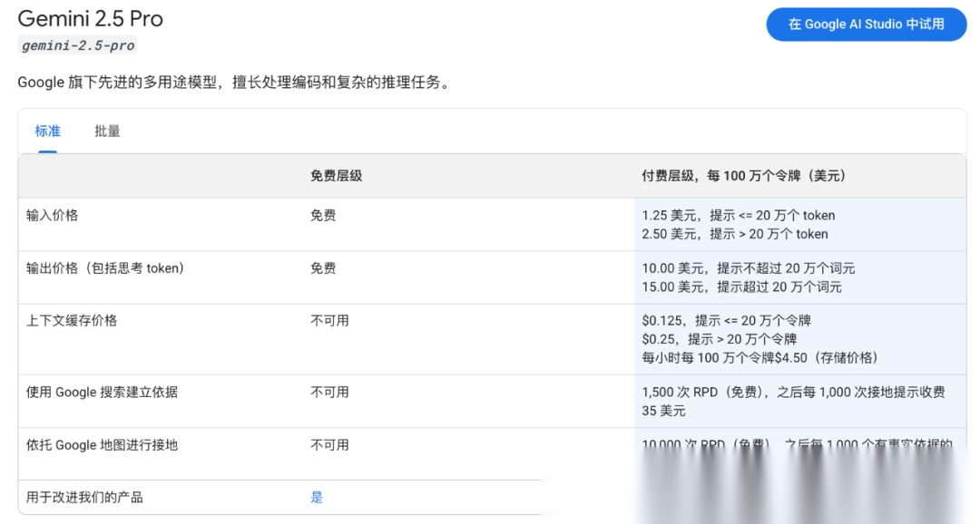980x524 pixels.
Task: Click the 使用 Google 搜索建立依据 row label
Action: 102,393
